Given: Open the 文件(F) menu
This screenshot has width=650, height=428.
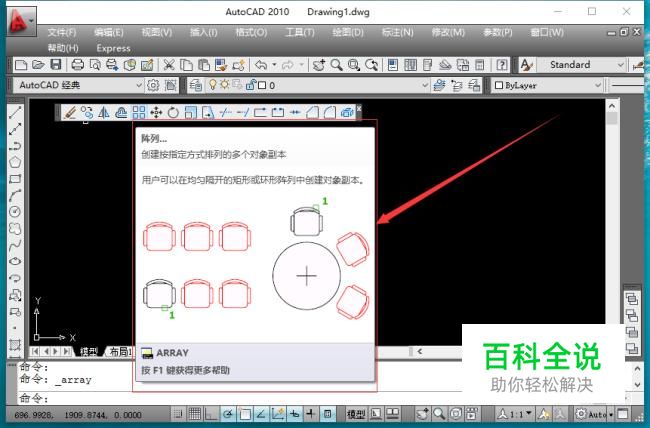Looking at the screenshot, I should click(x=62, y=32).
